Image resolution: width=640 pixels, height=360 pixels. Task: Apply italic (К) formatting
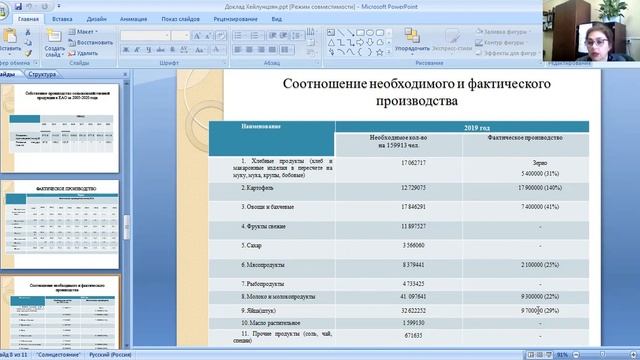pyautogui.click(x=137, y=50)
